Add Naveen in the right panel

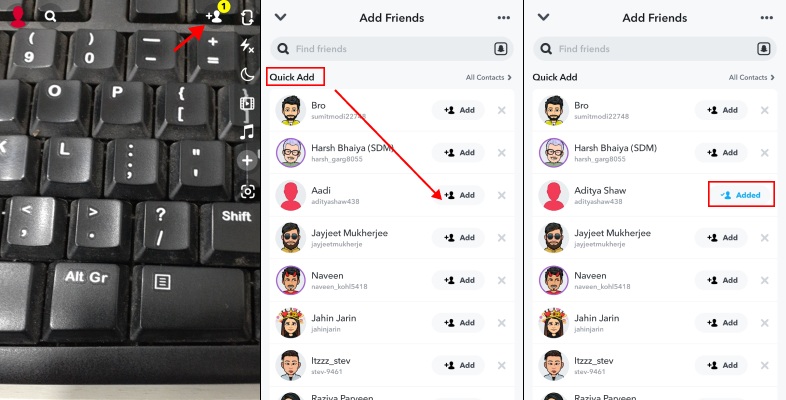721,280
